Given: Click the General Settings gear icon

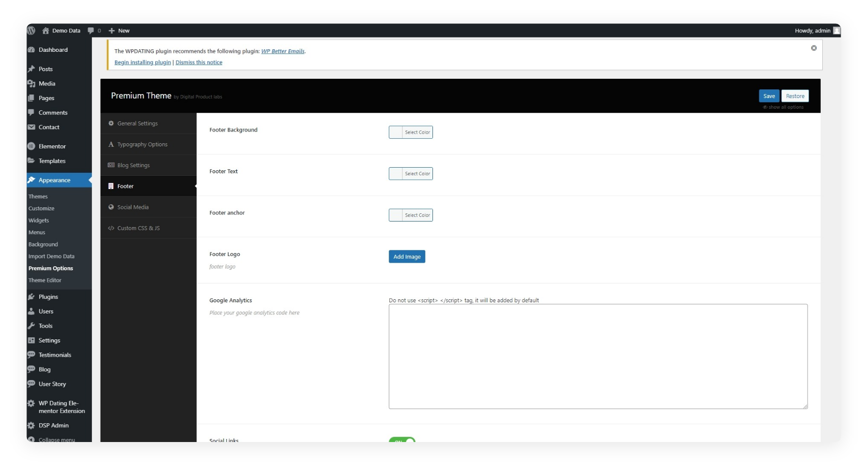Looking at the screenshot, I should pyautogui.click(x=111, y=123).
